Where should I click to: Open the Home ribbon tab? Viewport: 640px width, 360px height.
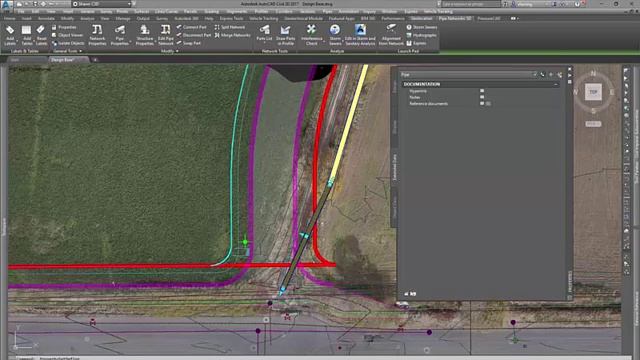click(x=9, y=18)
